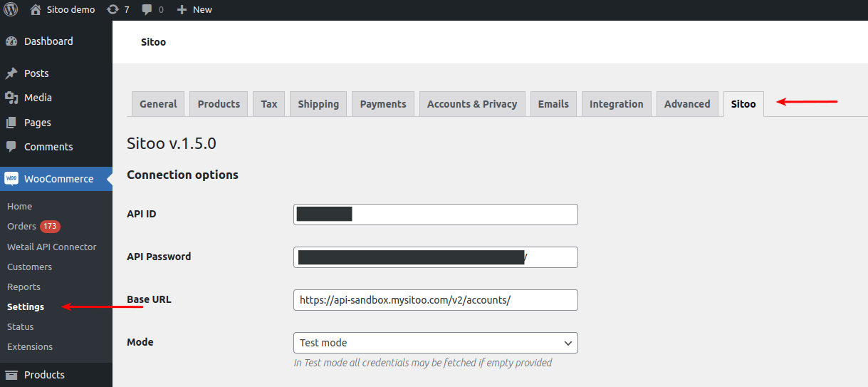868x387 pixels.
Task: Click the Base URL input field
Action: [435, 300]
